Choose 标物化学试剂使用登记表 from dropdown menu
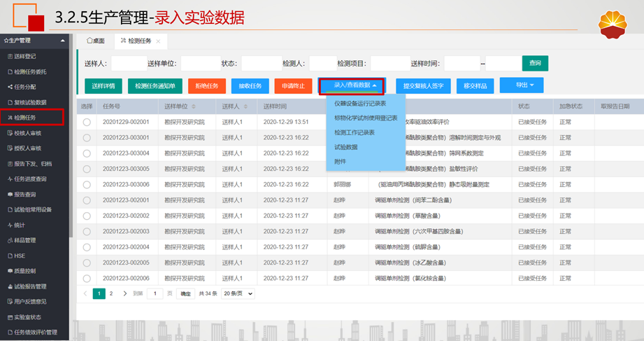Viewport: 644px width, 341px height. click(x=366, y=118)
